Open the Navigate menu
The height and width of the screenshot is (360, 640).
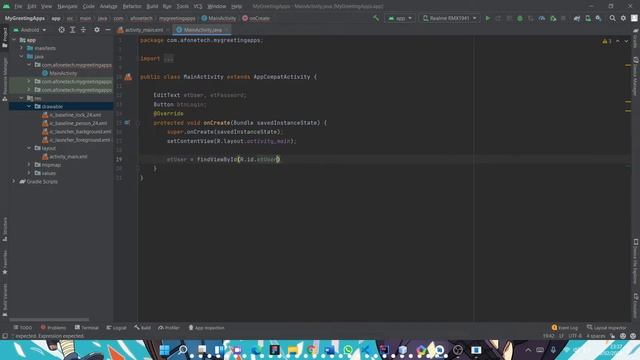click(67, 7)
